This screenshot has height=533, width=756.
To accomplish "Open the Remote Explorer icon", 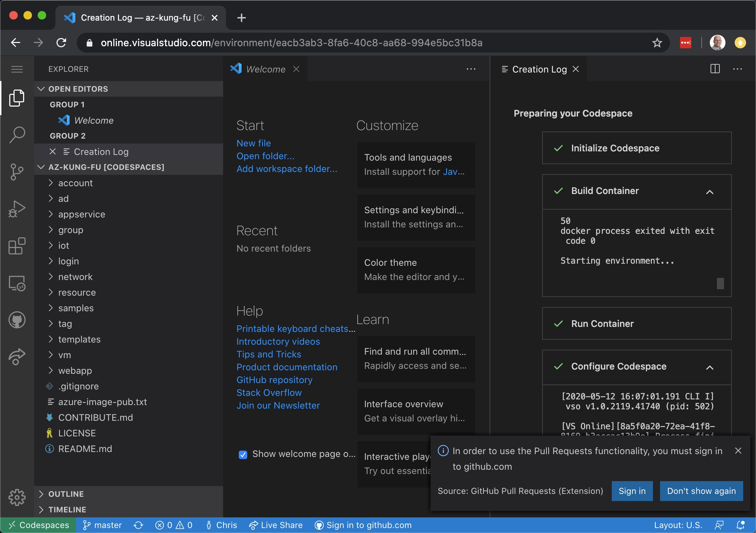I will [x=17, y=283].
